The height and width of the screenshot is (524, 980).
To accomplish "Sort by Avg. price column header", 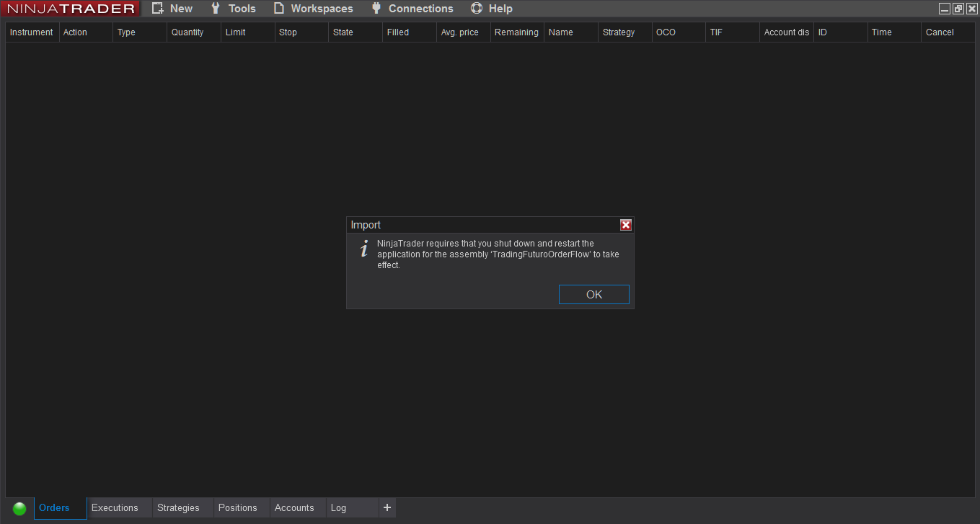I will pyautogui.click(x=464, y=32).
